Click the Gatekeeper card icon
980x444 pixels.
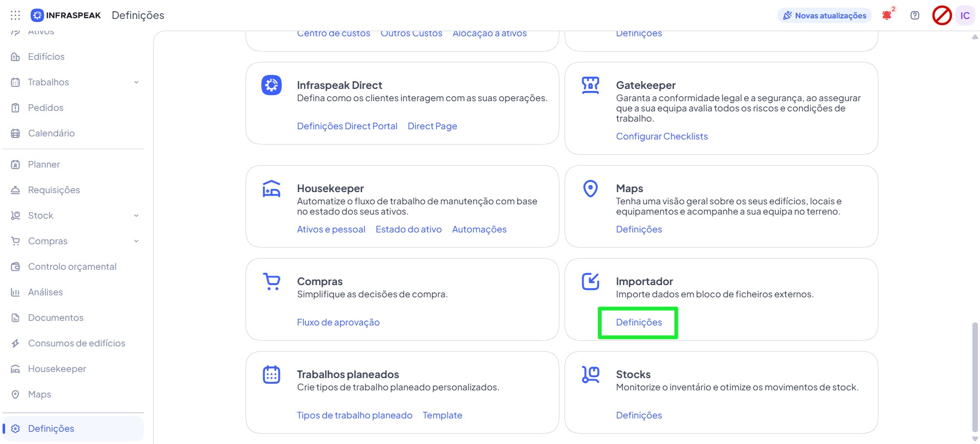[x=591, y=85]
